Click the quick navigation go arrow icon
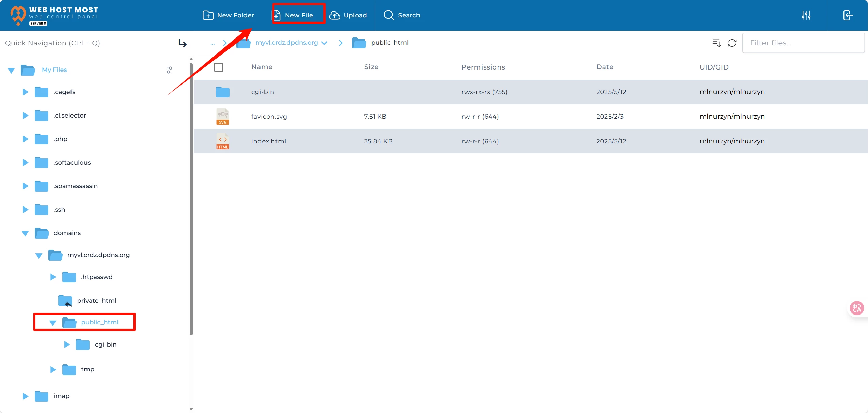 coord(183,43)
